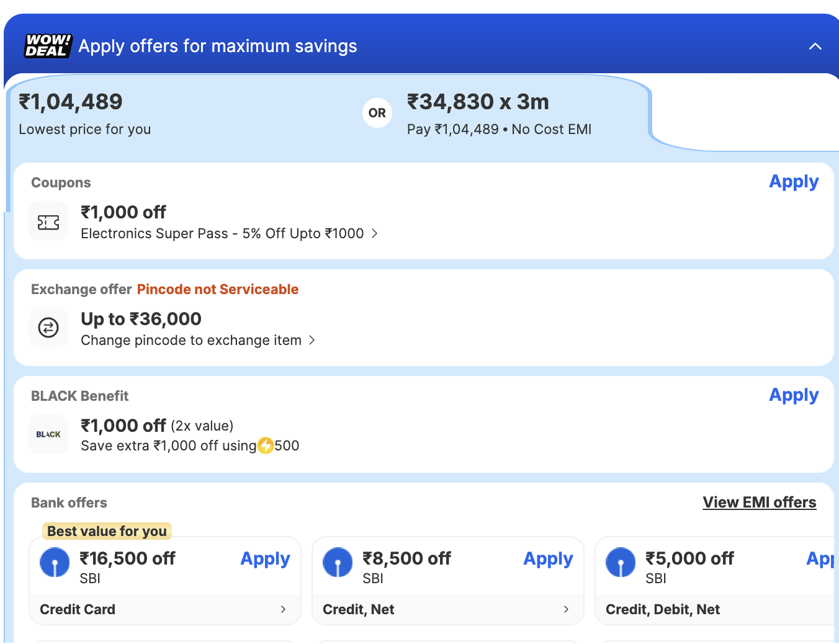Click the exchange arrows icon

click(x=48, y=327)
